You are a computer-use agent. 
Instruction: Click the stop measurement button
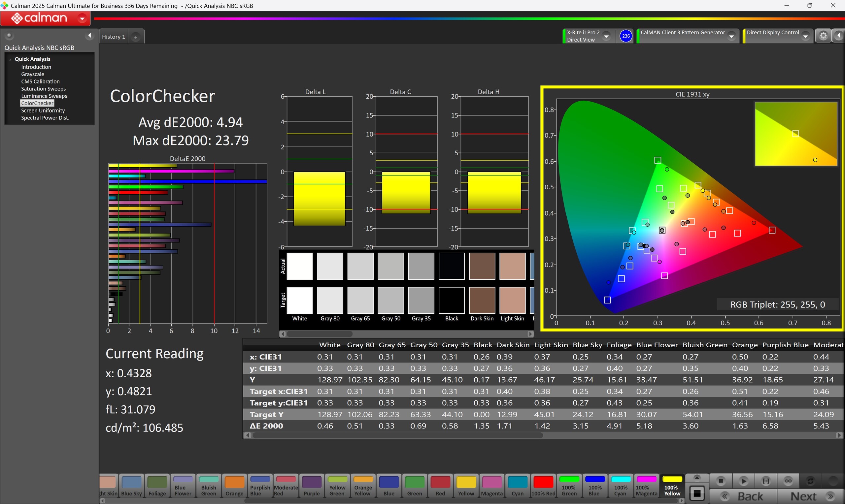721,481
